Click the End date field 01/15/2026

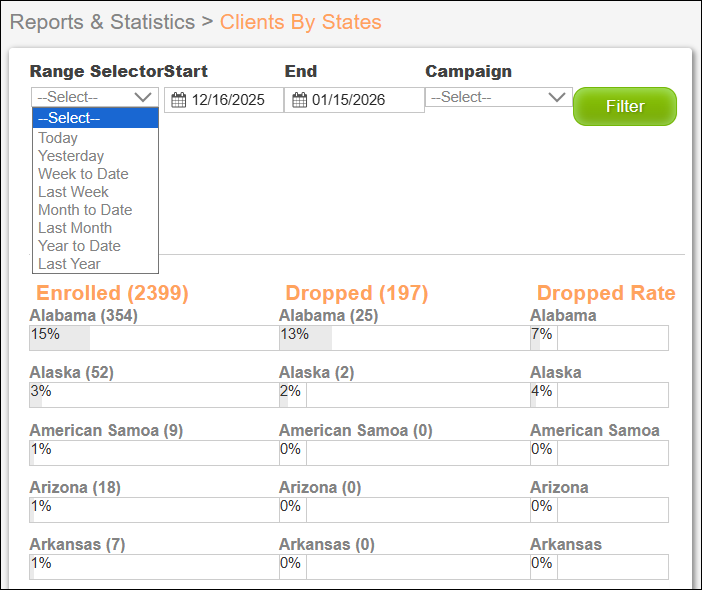click(354, 100)
